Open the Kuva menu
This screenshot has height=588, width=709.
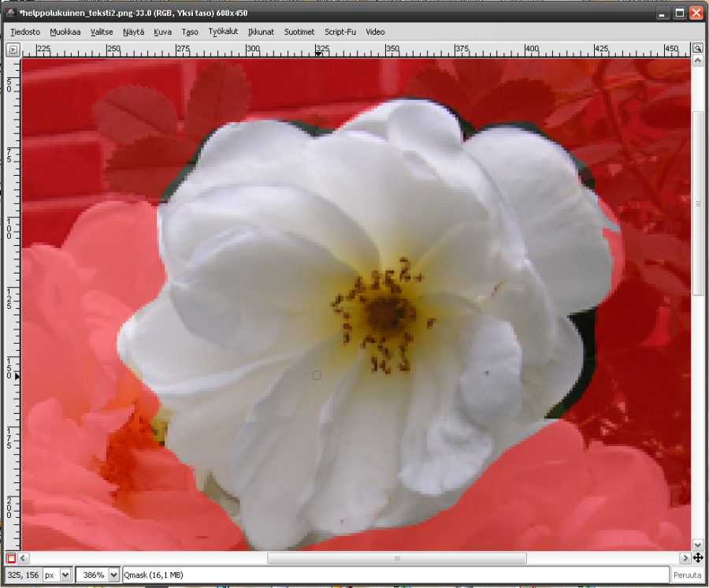pos(162,32)
